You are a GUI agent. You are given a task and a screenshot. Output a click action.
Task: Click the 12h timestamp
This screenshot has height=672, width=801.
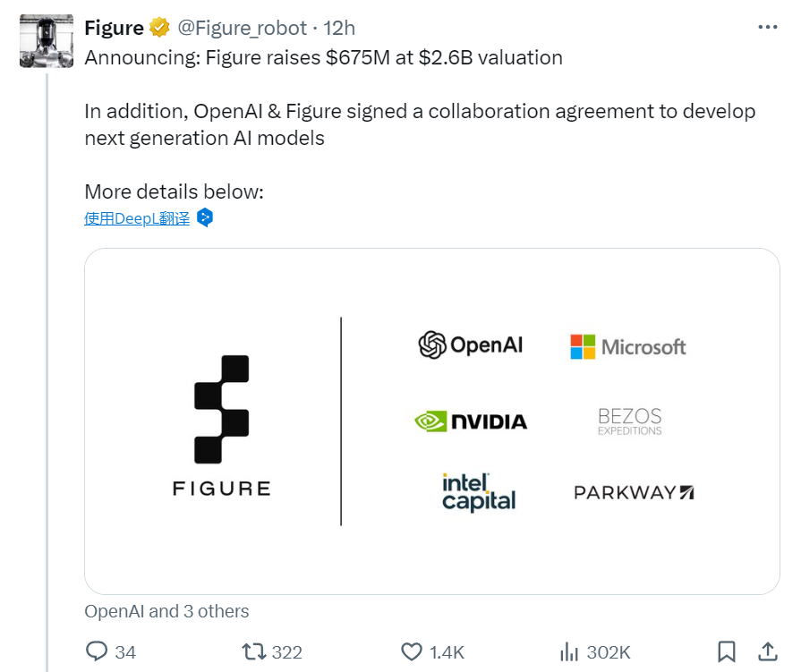click(339, 28)
